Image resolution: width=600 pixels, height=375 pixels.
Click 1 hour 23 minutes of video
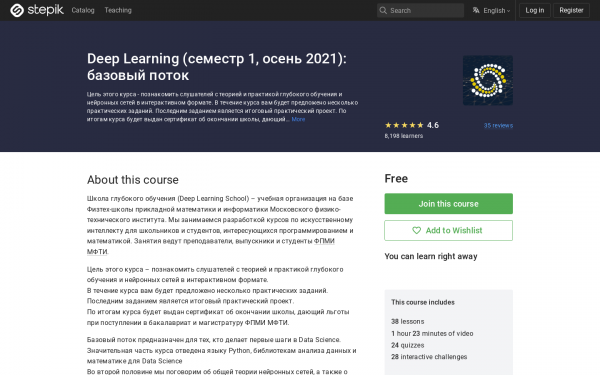[432, 333]
